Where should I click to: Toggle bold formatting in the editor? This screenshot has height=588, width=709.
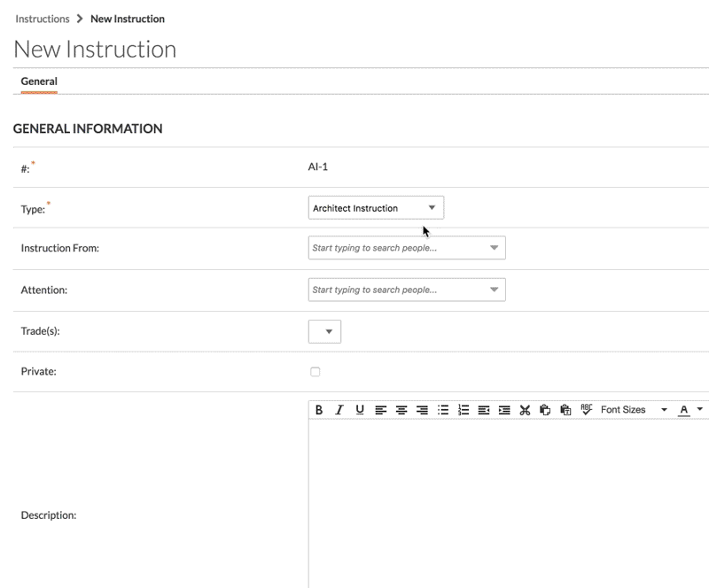(x=319, y=410)
